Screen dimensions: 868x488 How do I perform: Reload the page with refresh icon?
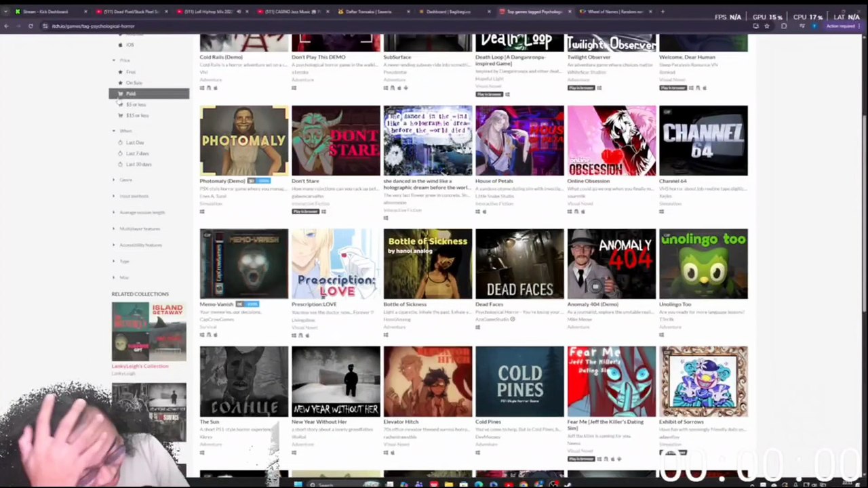pos(31,26)
